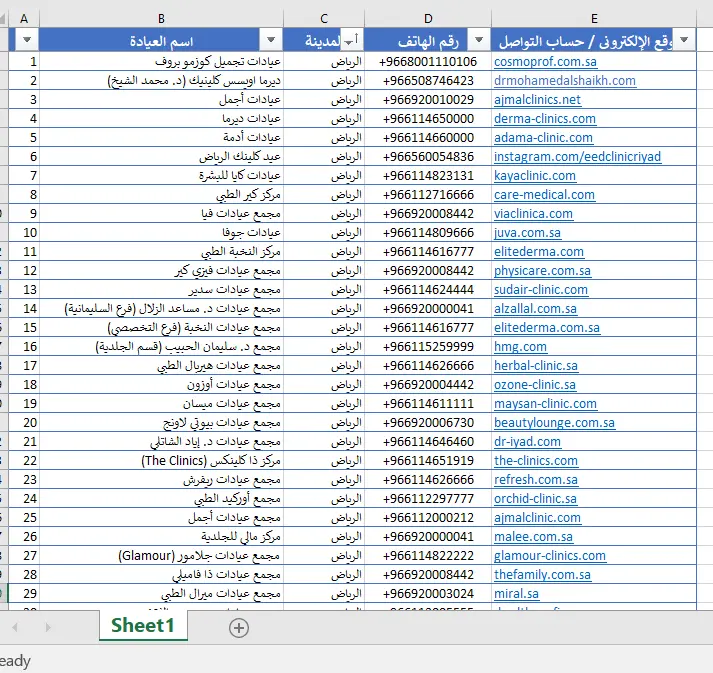Select clinic cell containing (The Clinics)
713x673 pixels.
161,461
